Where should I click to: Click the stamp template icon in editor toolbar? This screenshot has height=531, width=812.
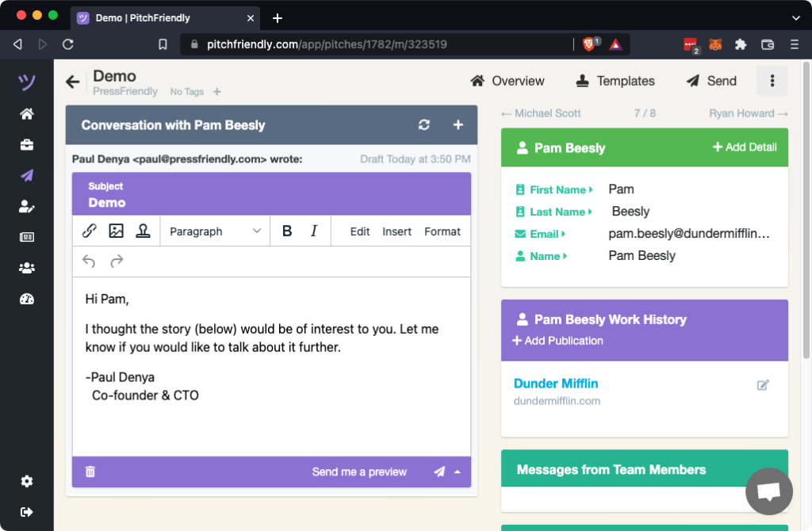[x=143, y=231]
